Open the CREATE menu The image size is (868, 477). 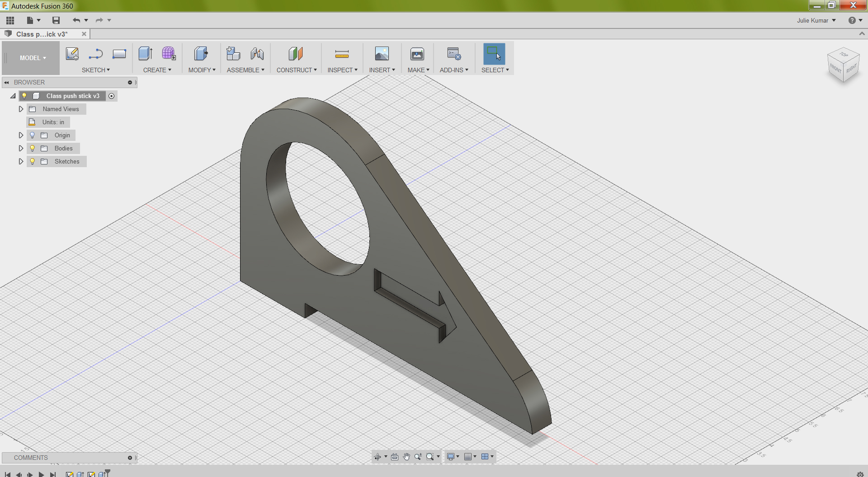point(157,70)
